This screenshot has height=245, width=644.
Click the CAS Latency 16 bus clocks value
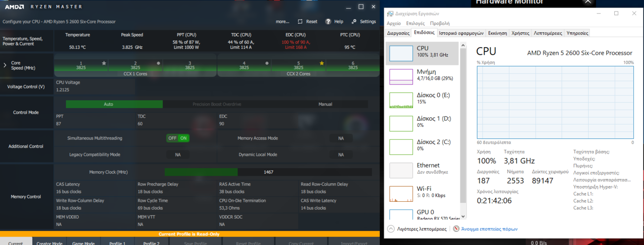(x=68, y=192)
